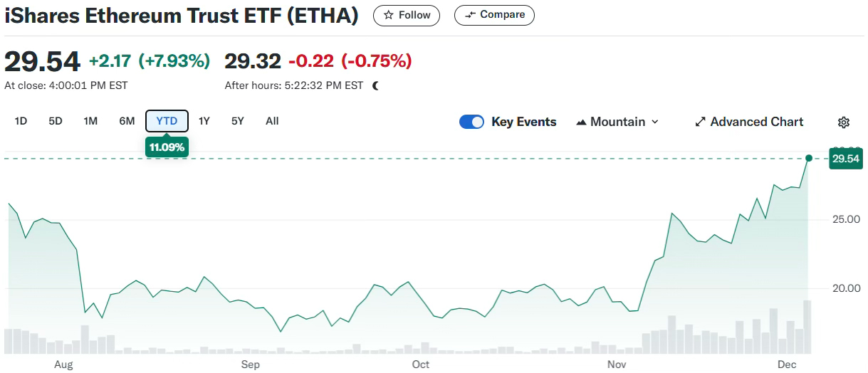Click the Advanced Chart expand arrows icon
The image size is (868, 373).
coord(700,122)
